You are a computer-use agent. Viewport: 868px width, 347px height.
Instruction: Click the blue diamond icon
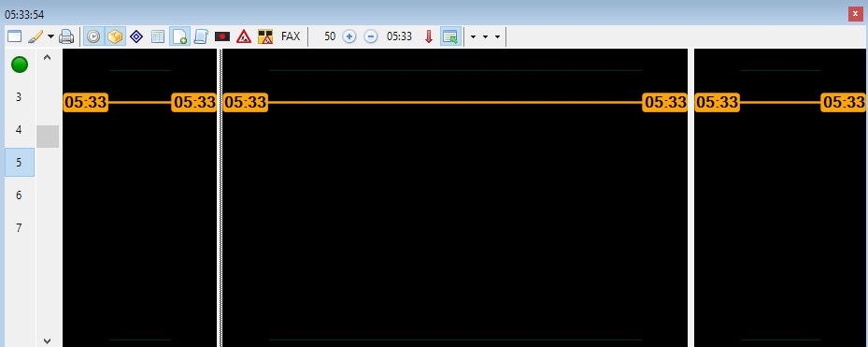tap(136, 36)
